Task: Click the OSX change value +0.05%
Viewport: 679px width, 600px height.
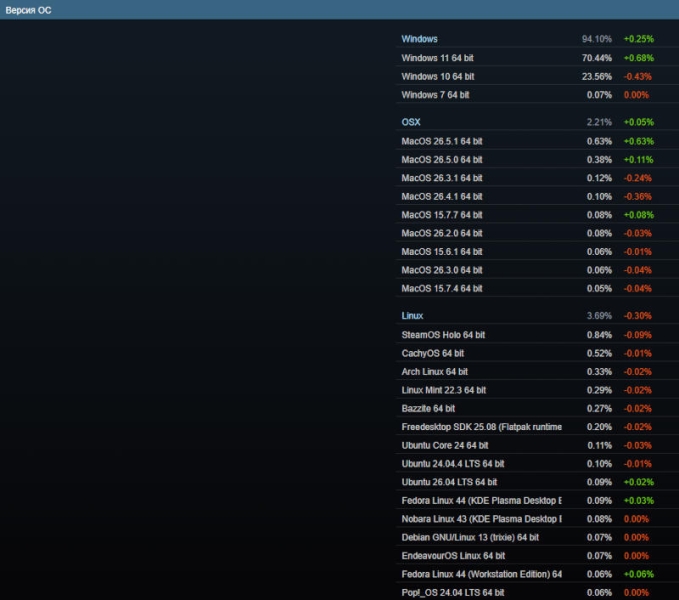Action: [639, 122]
